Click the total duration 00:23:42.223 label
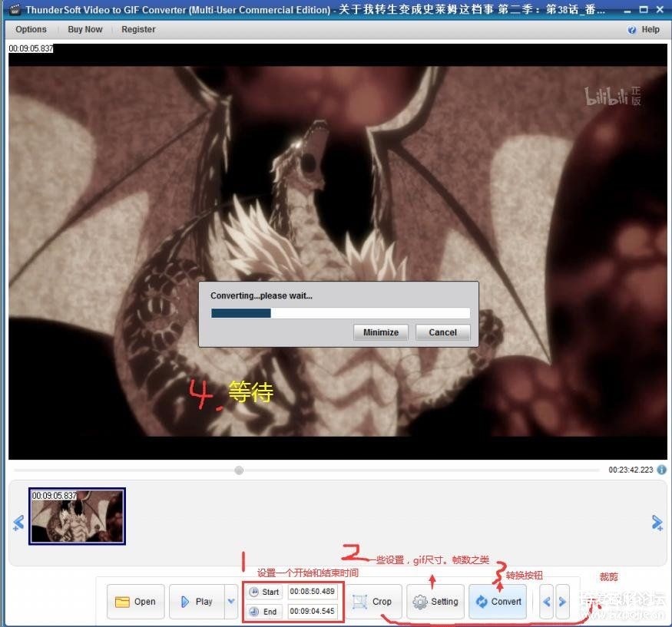 coord(631,470)
